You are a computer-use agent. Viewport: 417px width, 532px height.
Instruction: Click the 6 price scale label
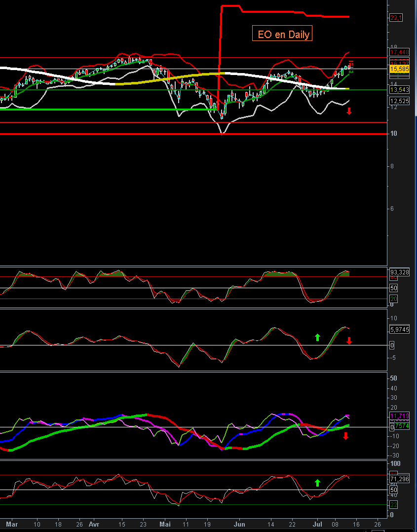tap(393, 209)
